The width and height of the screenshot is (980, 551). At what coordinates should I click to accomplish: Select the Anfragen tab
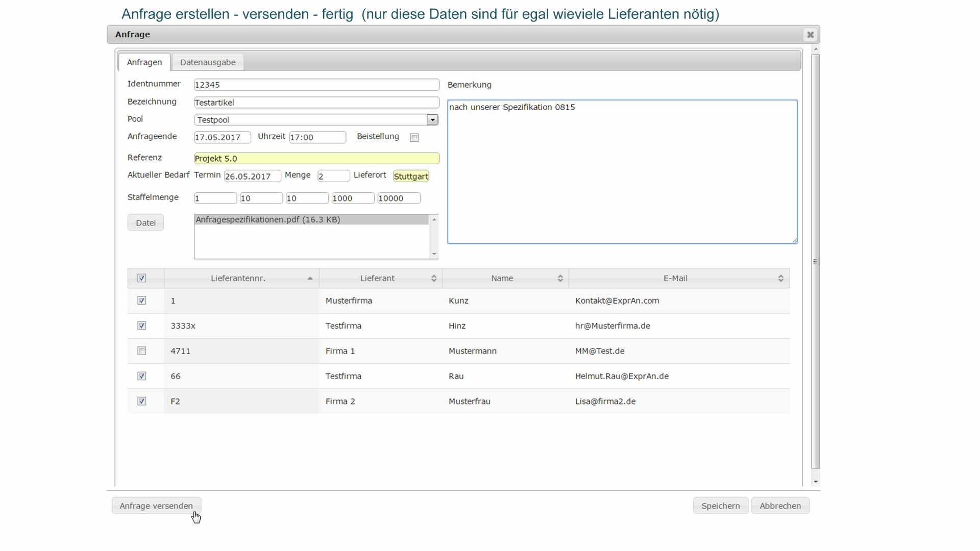(144, 62)
